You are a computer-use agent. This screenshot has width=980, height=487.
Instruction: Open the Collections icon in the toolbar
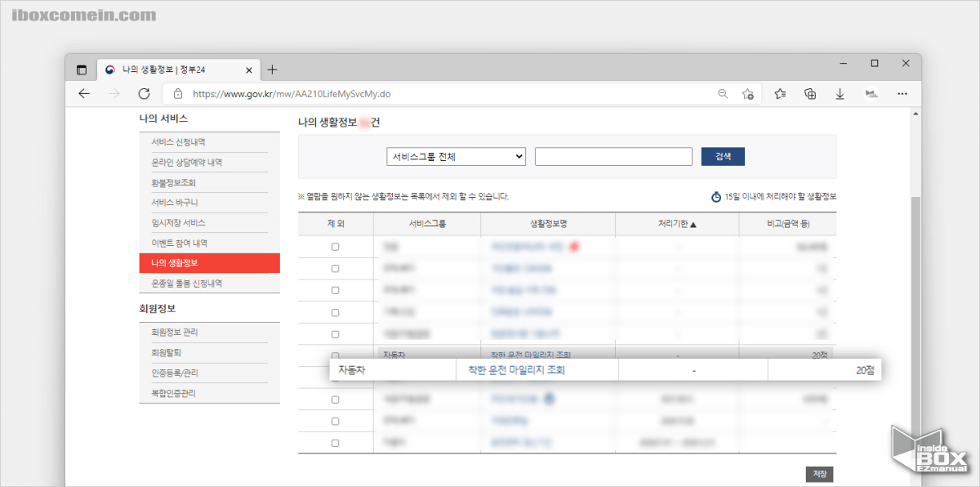click(x=809, y=93)
